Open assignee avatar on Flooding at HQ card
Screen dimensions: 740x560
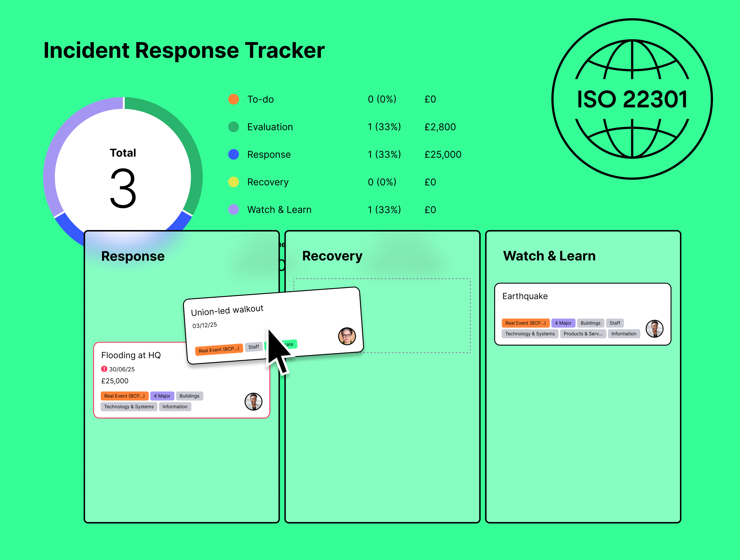(253, 401)
